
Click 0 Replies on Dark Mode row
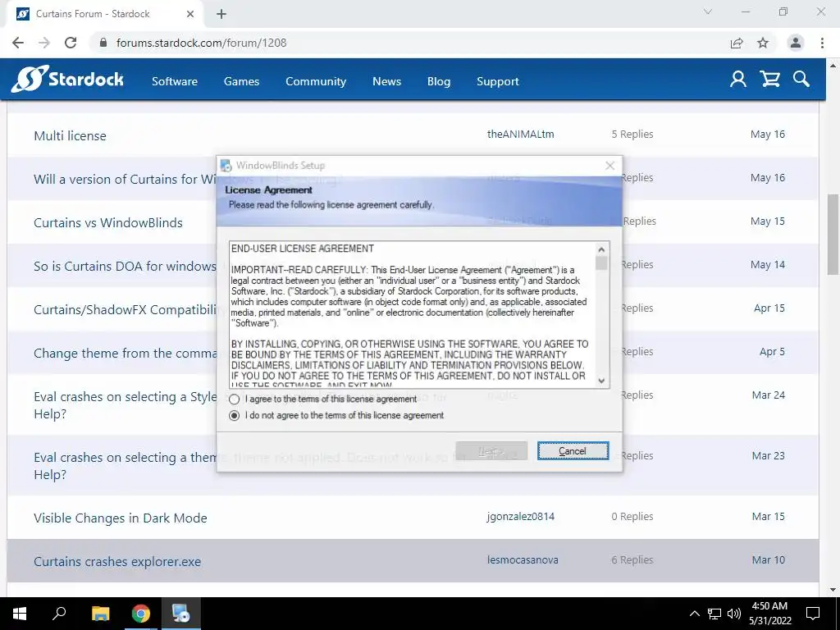click(632, 517)
